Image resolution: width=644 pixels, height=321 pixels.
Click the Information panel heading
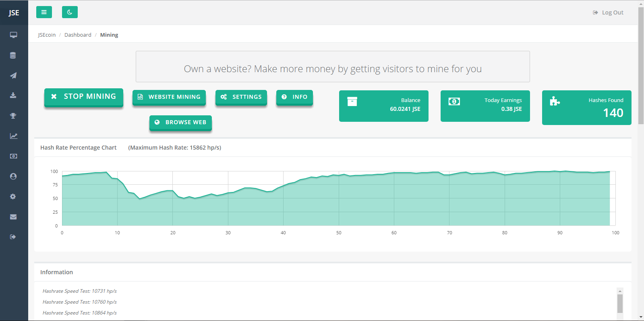coord(57,272)
